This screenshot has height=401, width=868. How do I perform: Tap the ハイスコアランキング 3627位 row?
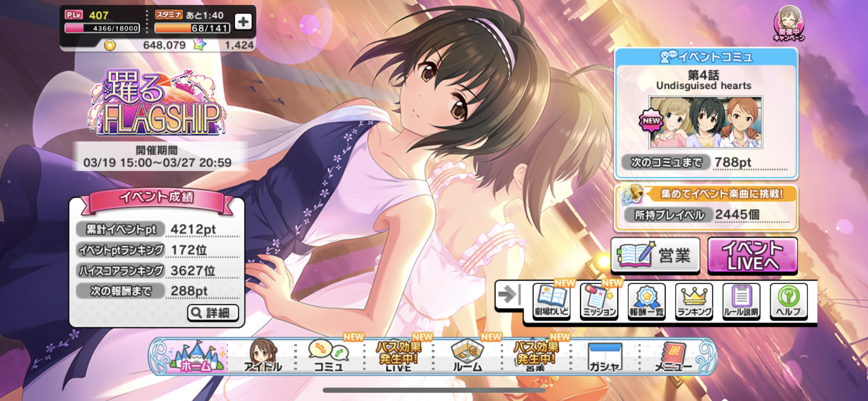coord(157,270)
